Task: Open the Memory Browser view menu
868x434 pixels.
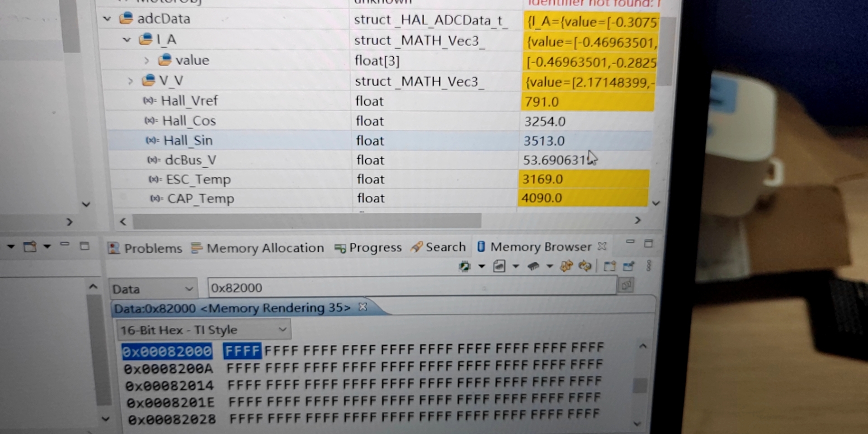Action: pos(649,266)
